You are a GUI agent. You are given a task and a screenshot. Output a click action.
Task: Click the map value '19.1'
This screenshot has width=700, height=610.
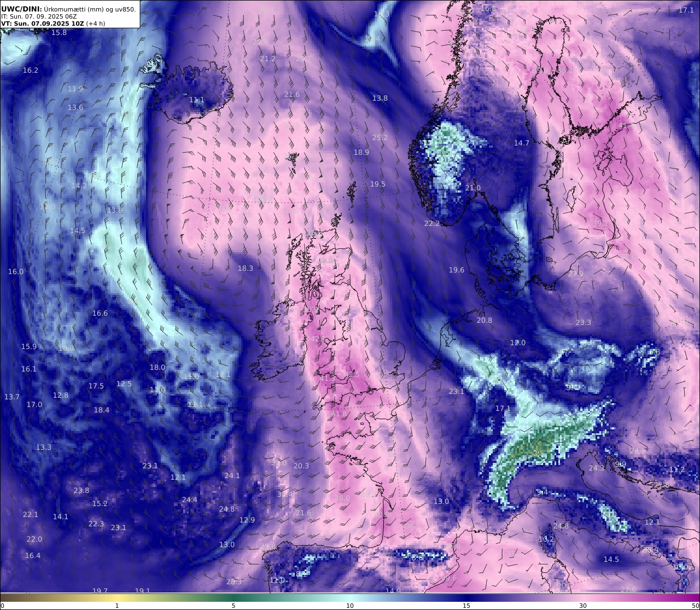pos(143,591)
